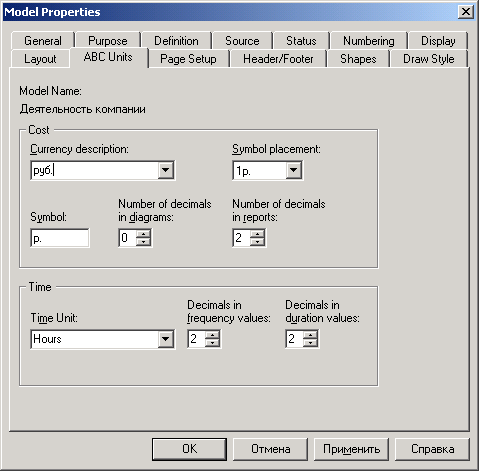Increase decimals in duration values
Image resolution: width=479 pixels, height=471 pixels.
coord(310,335)
